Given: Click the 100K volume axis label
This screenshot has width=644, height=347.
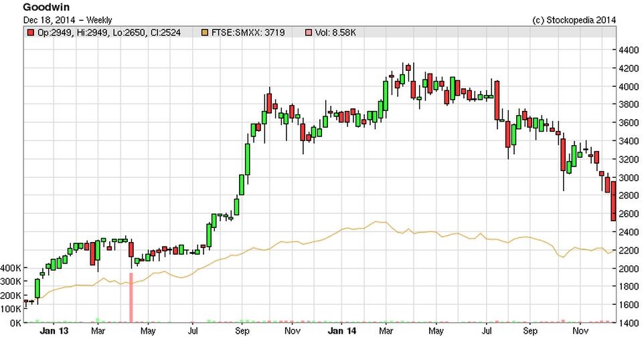Looking at the screenshot, I should [11, 310].
